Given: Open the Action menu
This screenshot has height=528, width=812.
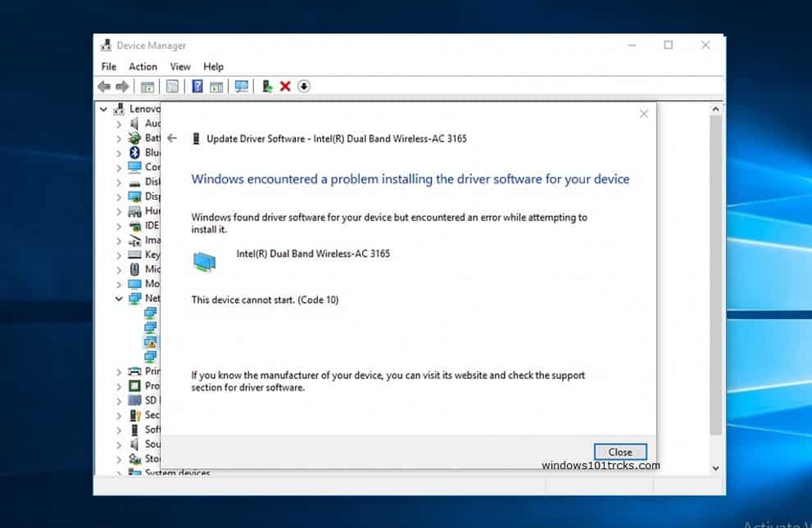Looking at the screenshot, I should (x=143, y=66).
